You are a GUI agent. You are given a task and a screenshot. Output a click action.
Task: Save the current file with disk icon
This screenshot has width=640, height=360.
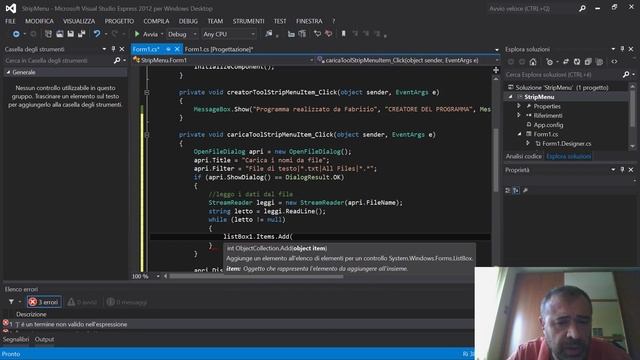point(71,34)
